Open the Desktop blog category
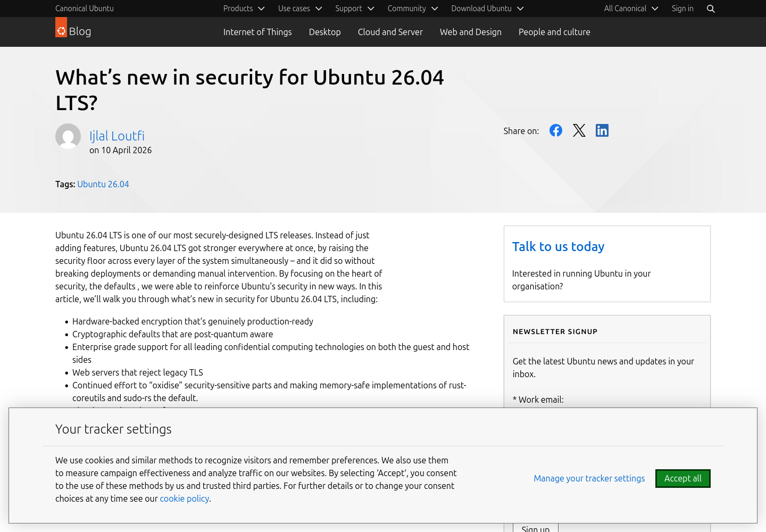The width and height of the screenshot is (766, 532). tap(325, 32)
